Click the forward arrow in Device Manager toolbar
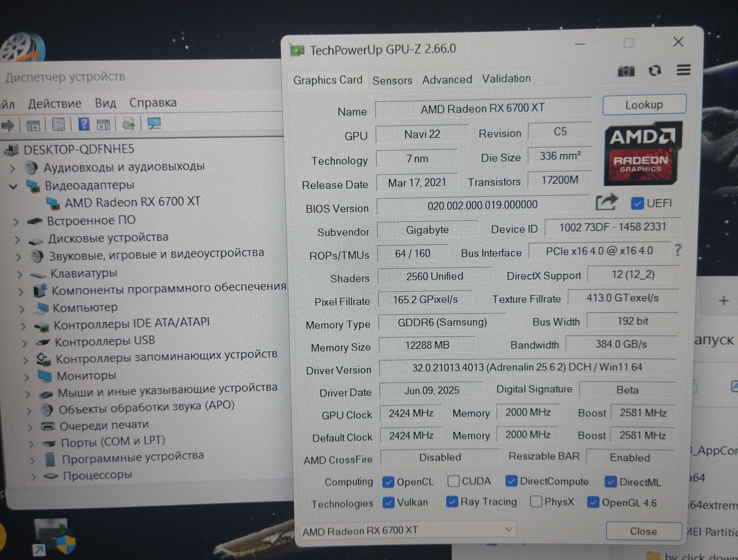The width and height of the screenshot is (738, 560). [8, 126]
